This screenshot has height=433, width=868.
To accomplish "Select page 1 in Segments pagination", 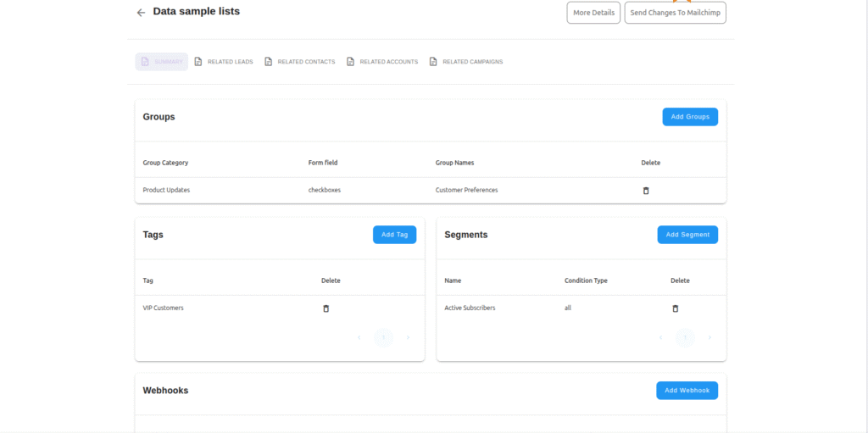I will (x=685, y=337).
